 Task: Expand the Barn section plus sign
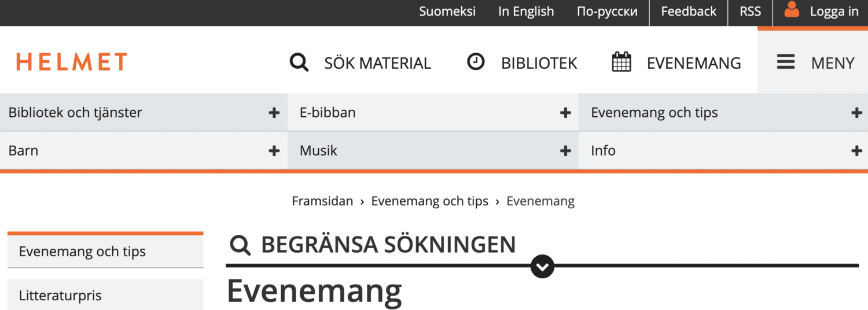(x=274, y=151)
